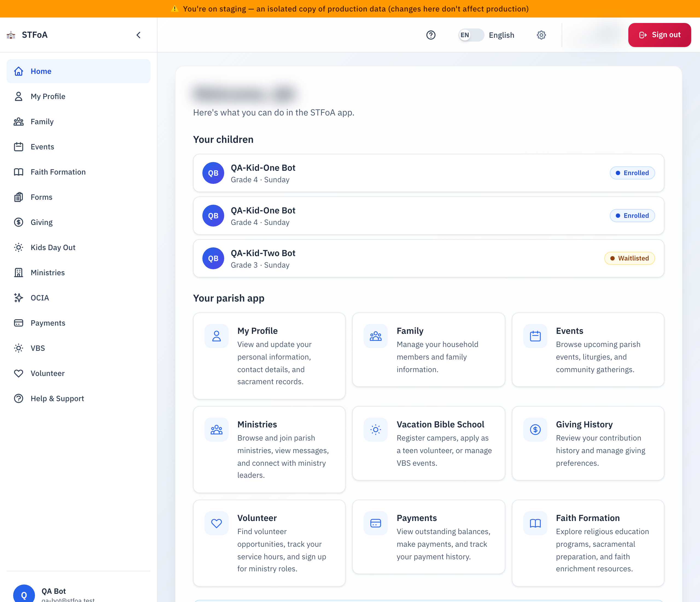
Task: Click the Family card people icon
Action: 376,336
